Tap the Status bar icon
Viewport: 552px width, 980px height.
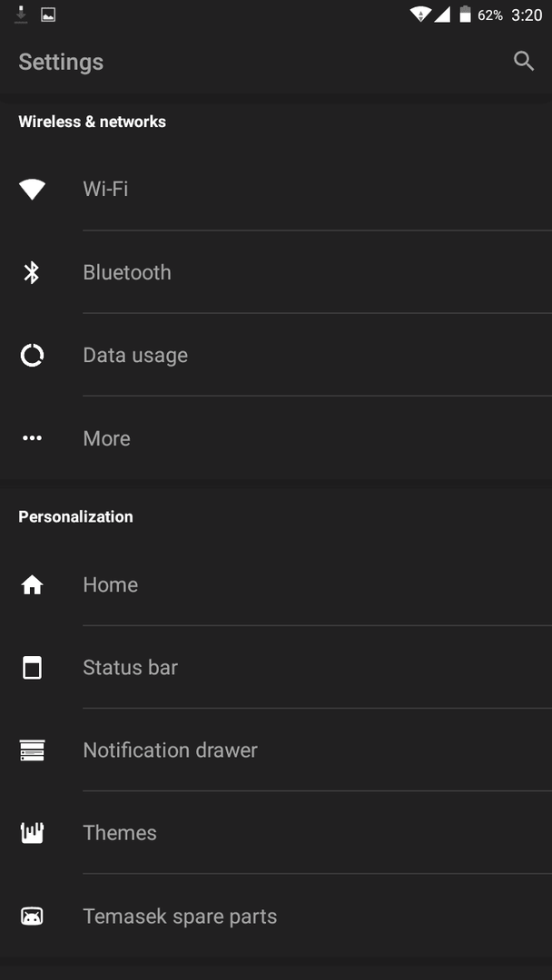coord(32,668)
